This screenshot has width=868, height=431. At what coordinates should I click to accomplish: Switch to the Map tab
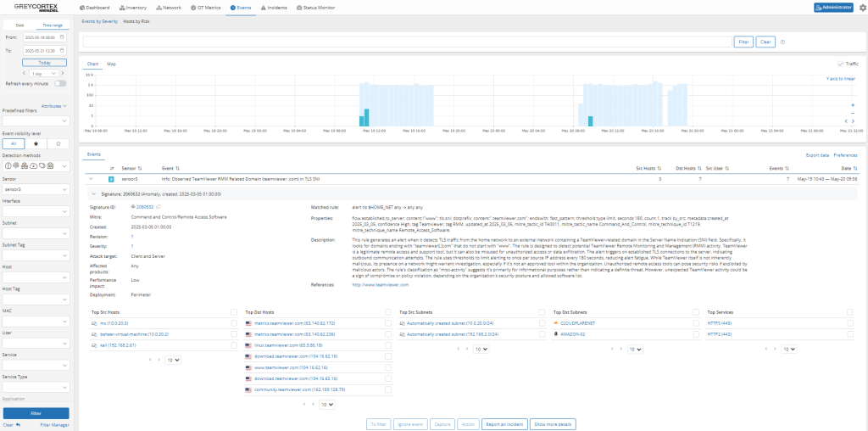pos(111,64)
